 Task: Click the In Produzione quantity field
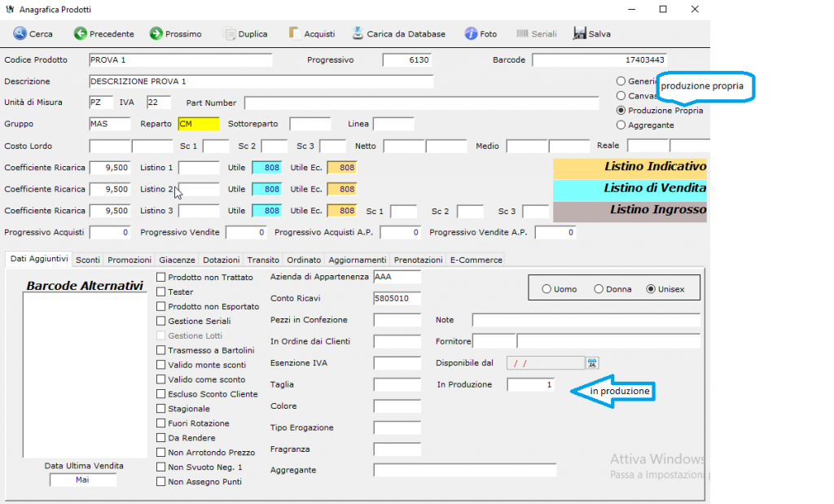(531, 384)
